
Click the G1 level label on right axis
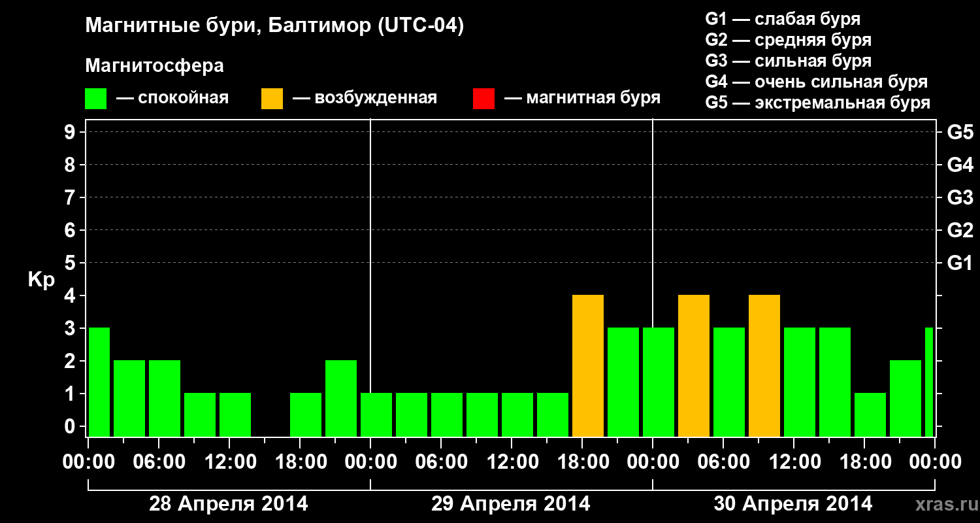tap(960, 263)
